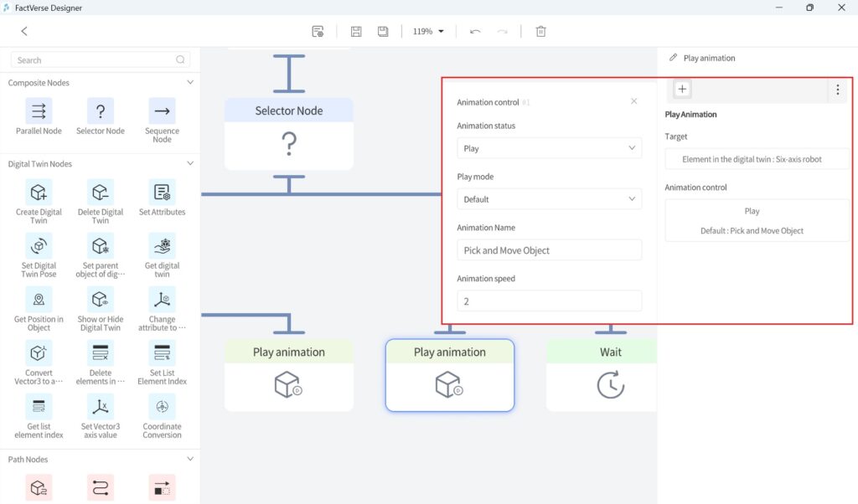This screenshot has width=858, height=504.
Task: Click the third path node icon
Action: pyautogui.click(x=162, y=487)
